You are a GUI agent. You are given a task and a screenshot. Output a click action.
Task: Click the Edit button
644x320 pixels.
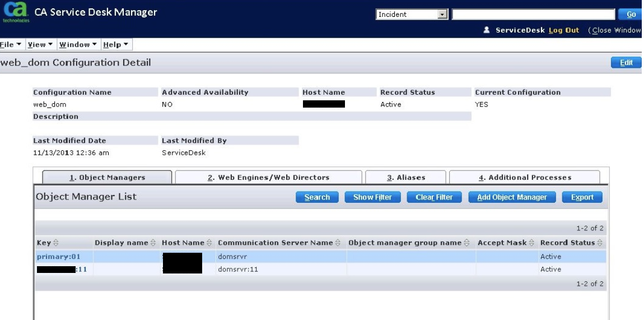[626, 62]
